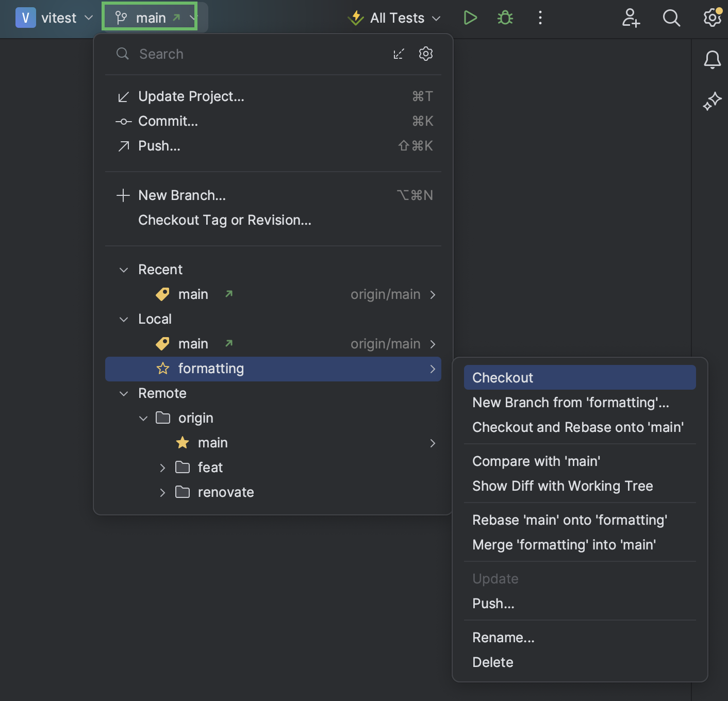Collapse the Local branches section
This screenshot has height=701, width=728.
[123, 319]
